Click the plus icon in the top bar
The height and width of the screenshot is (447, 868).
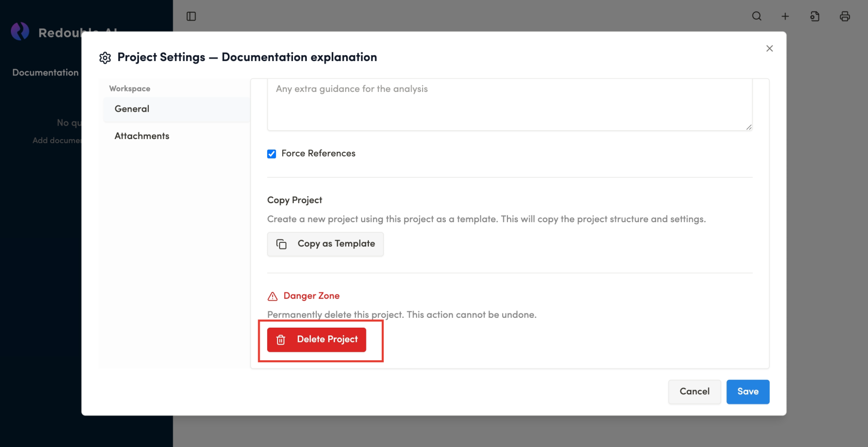[x=785, y=17]
